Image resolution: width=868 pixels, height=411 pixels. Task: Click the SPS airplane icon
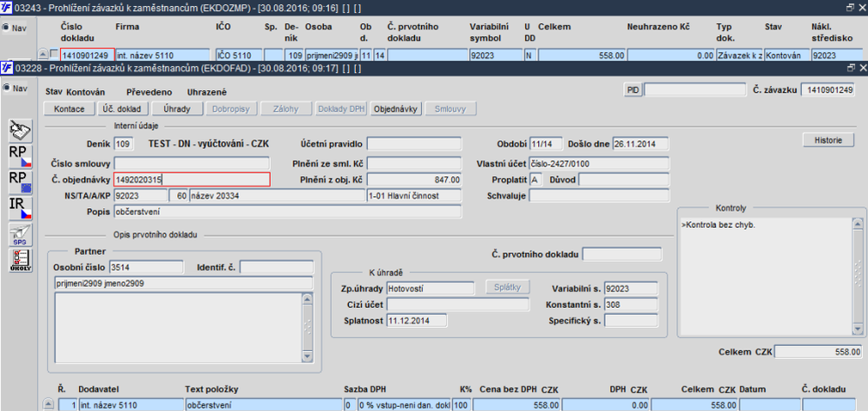tap(21, 235)
